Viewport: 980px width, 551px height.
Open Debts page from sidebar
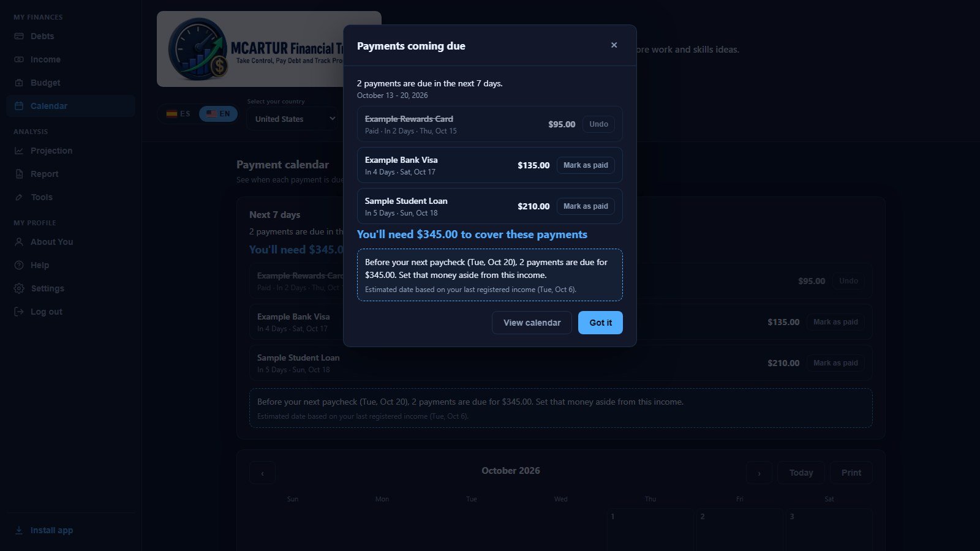coord(70,36)
